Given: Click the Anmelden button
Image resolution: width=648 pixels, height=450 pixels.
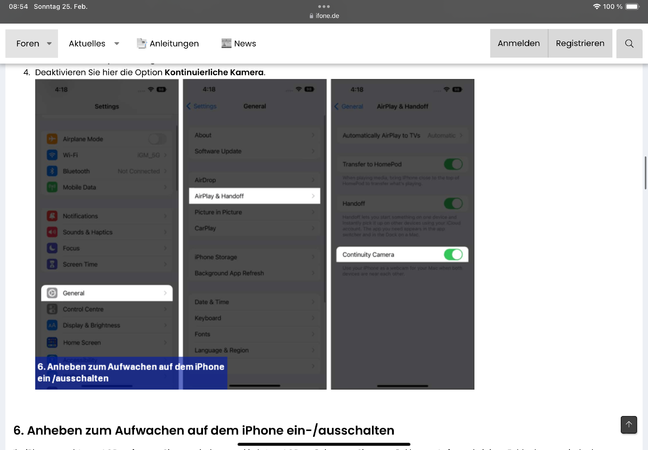Looking at the screenshot, I should [x=519, y=43].
